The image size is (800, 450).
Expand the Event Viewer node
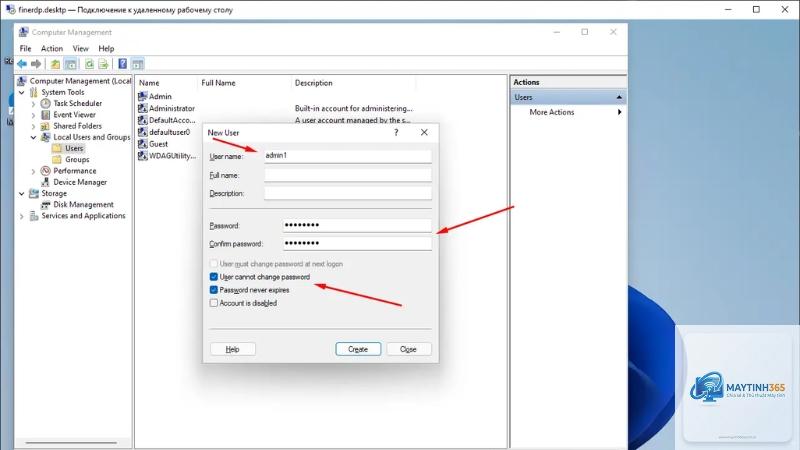tap(34, 115)
